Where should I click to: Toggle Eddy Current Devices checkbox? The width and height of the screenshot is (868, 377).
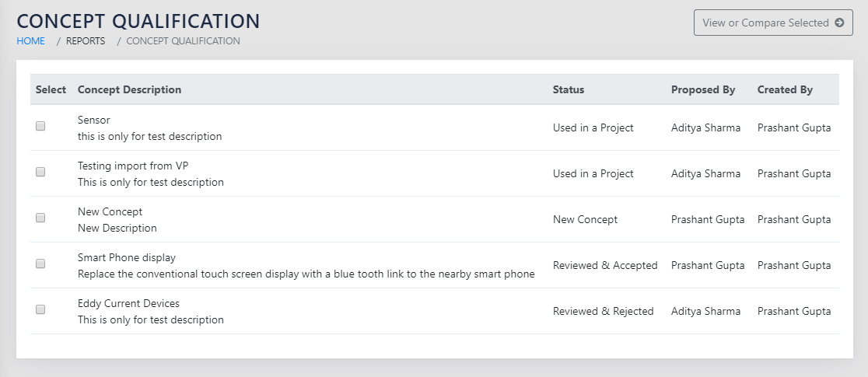point(40,309)
